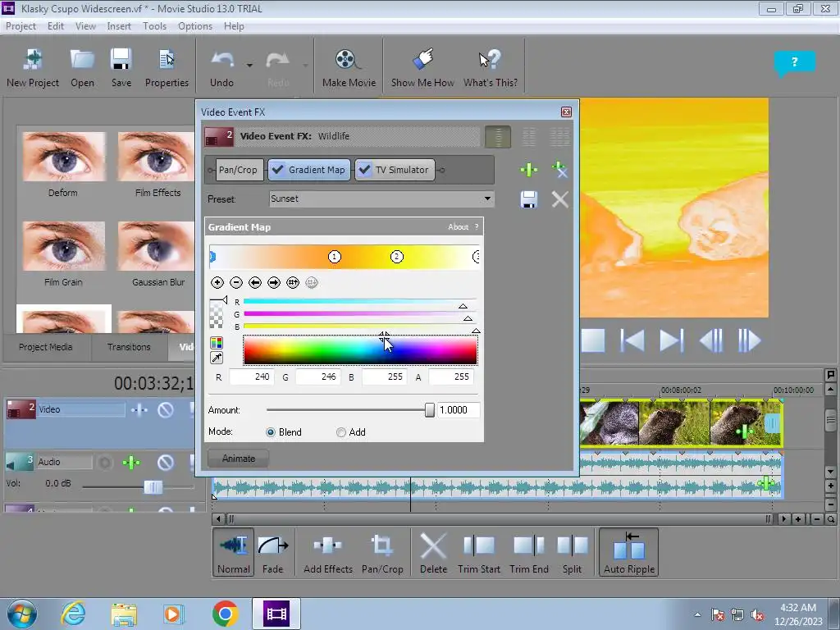Add a plug-in to the FX chain
The height and width of the screenshot is (630, 840).
click(x=529, y=170)
